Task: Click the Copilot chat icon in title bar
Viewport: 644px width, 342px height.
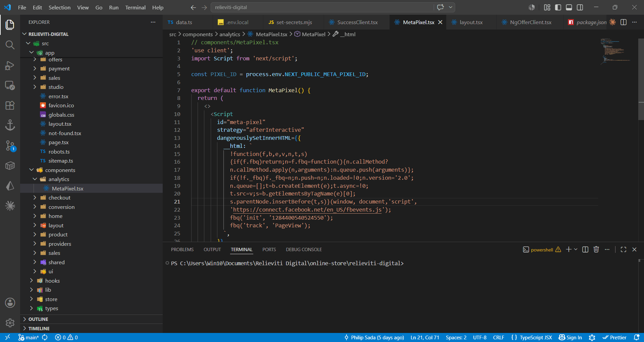Action: click(x=440, y=7)
